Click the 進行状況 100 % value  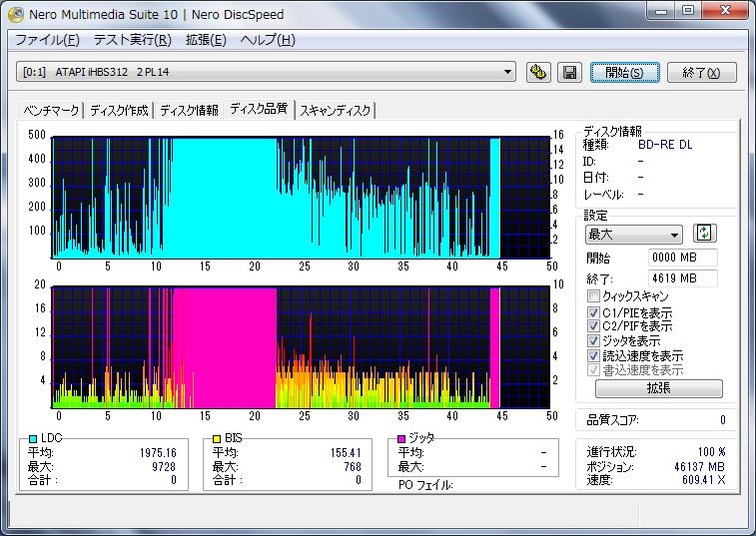(712, 452)
